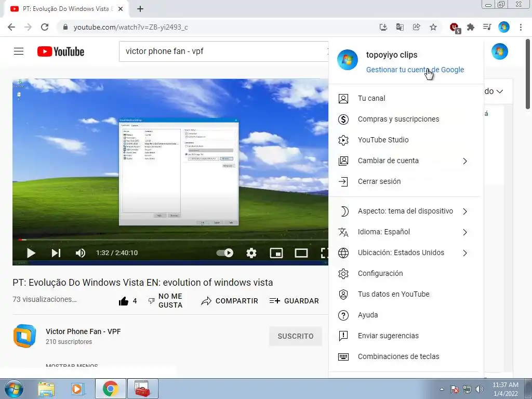
Task: Click Chrome in the taskbar
Action: [x=111, y=389]
